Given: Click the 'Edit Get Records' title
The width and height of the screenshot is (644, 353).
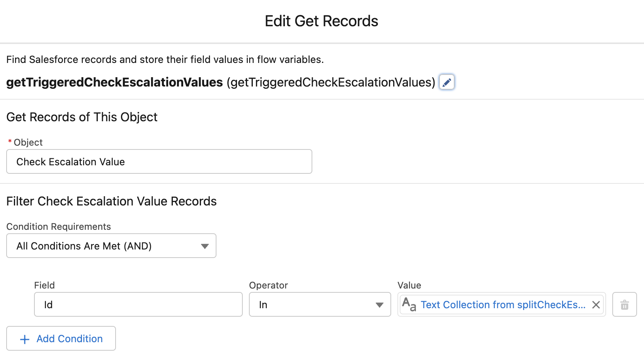Looking at the screenshot, I should (x=321, y=21).
